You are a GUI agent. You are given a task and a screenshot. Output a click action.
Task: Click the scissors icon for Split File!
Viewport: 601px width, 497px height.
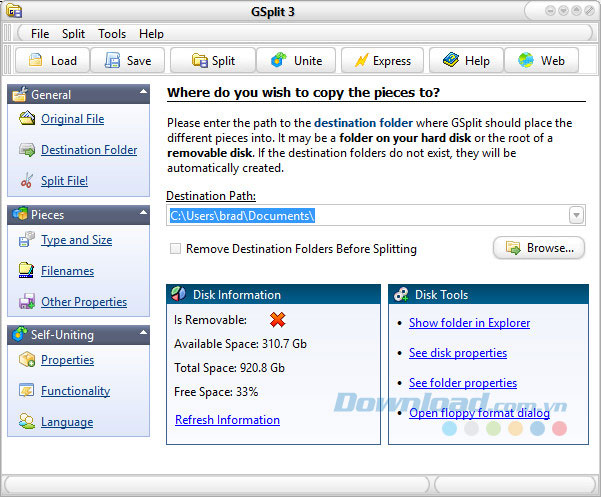click(x=27, y=180)
